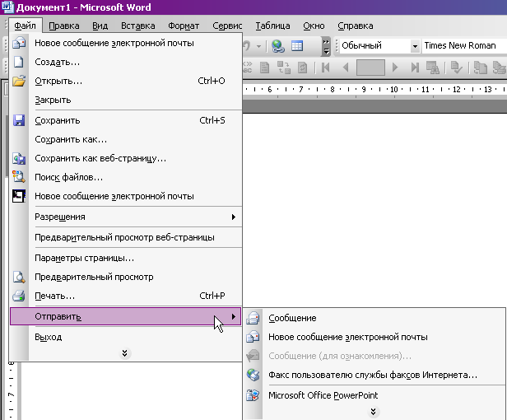
Task: Open the Вид menu
Action: pyautogui.click(x=100, y=26)
